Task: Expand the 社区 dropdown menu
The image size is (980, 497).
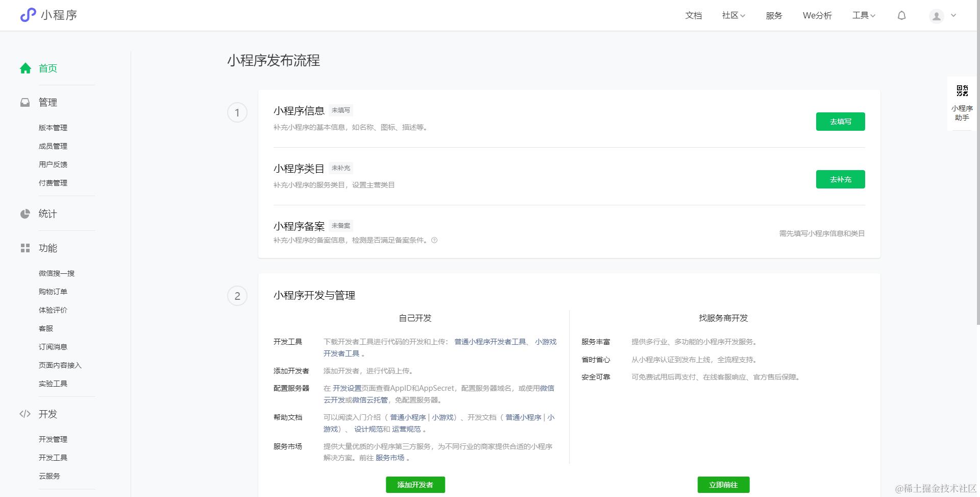Action: (x=733, y=16)
